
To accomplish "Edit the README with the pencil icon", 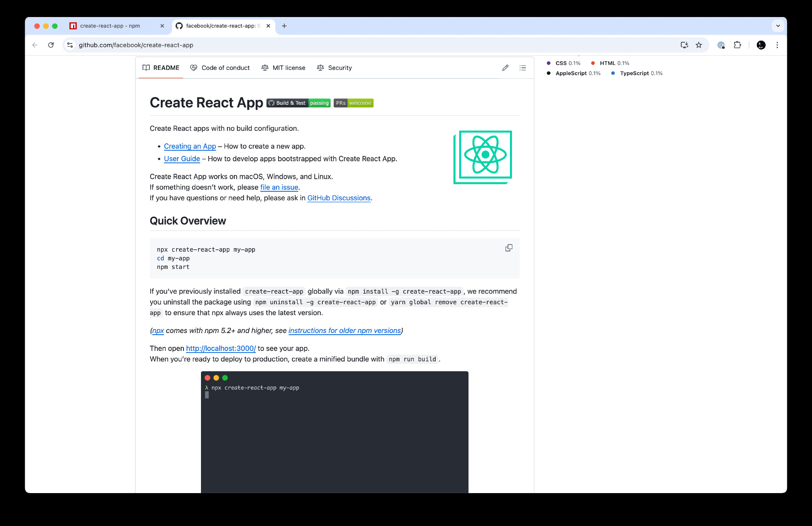I will 505,68.
